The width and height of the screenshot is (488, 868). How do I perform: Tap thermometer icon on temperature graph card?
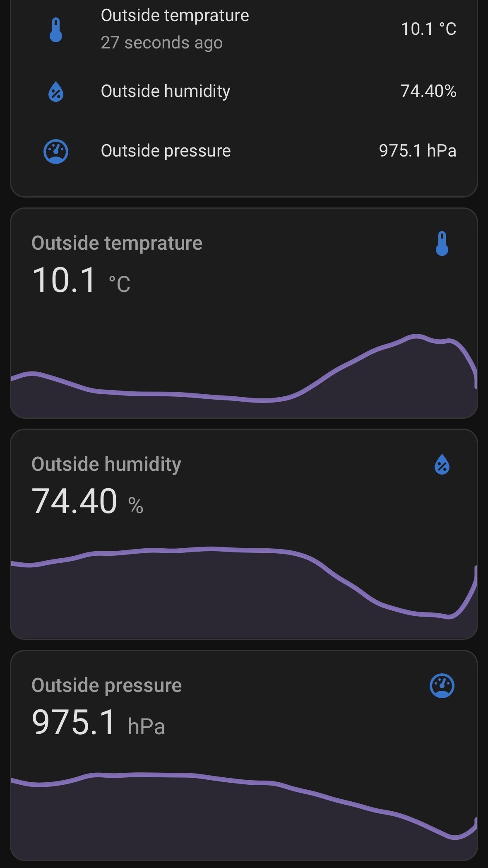click(x=442, y=244)
